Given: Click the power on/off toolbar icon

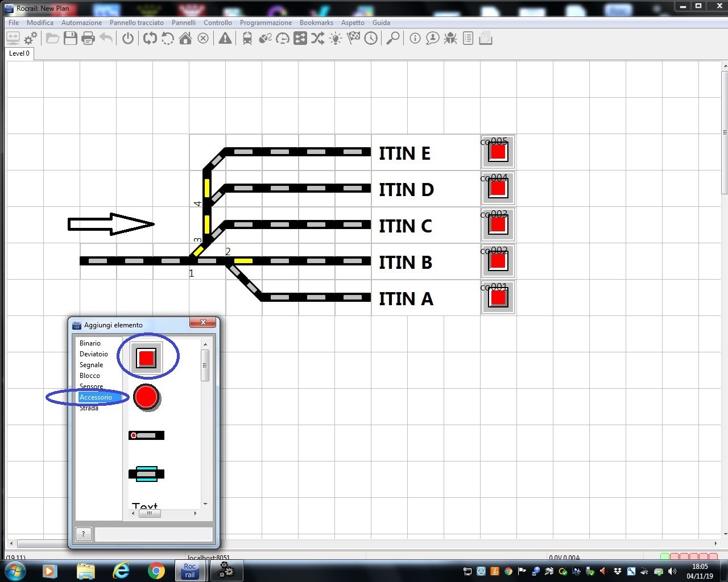Looking at the screenshot, I should click(128, 39).
